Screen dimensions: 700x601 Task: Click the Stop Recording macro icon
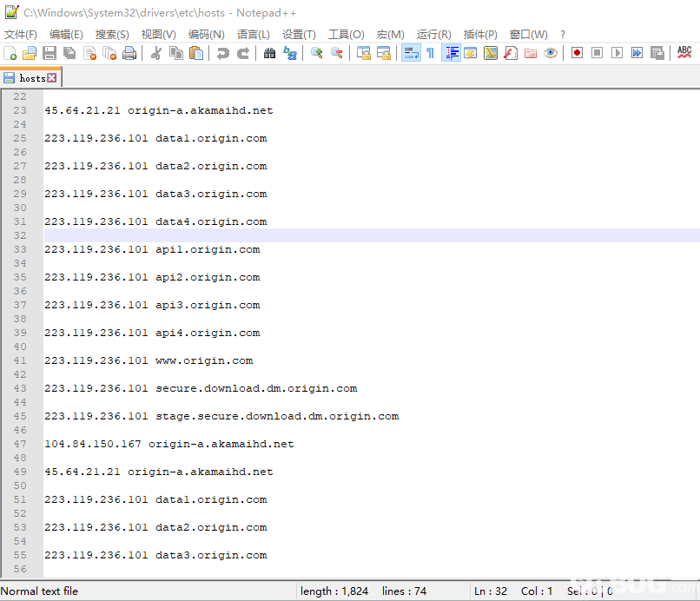tap(597, 53)
